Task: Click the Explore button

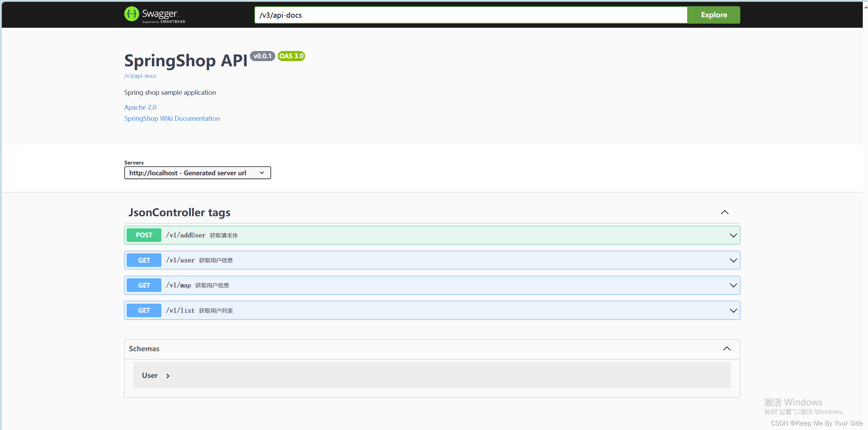Action: [x=713, y=15]
